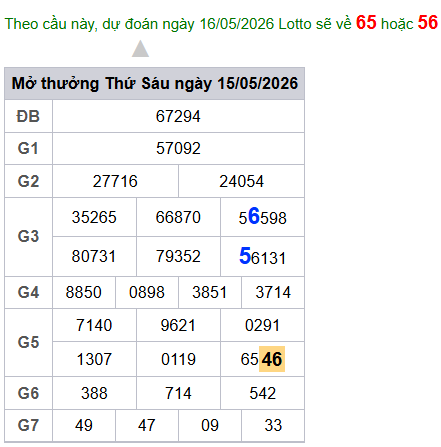The width and height of the screenshot is (441, 447).
Task: Click G5 number 6546 with its highlighted 46
Action: tap(262, 359)
